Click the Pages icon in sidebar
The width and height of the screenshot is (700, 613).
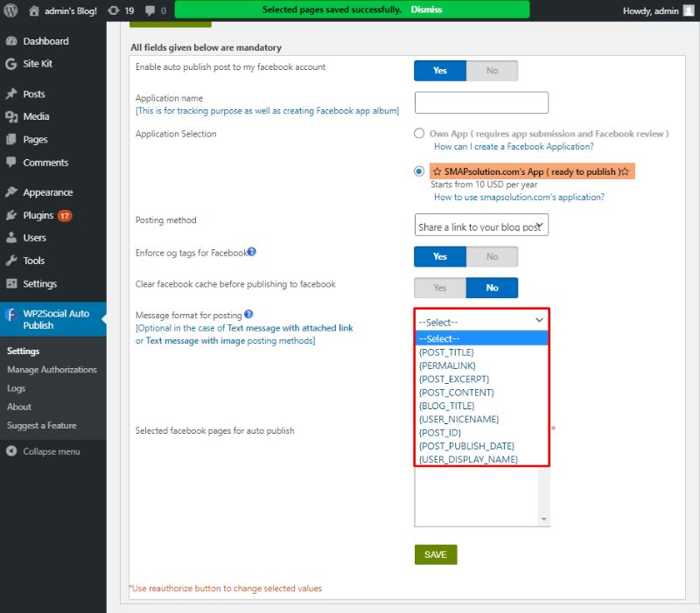coord(11,140)
